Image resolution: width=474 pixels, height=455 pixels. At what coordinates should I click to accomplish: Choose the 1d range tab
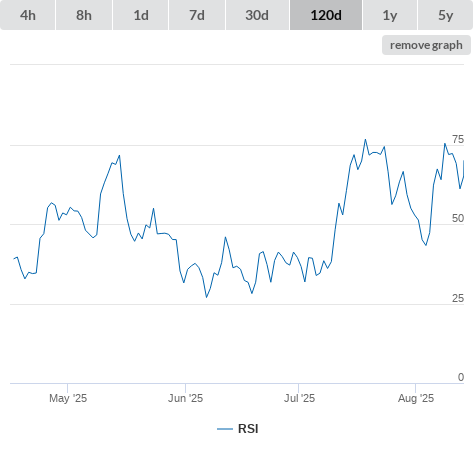click(141, 15)
